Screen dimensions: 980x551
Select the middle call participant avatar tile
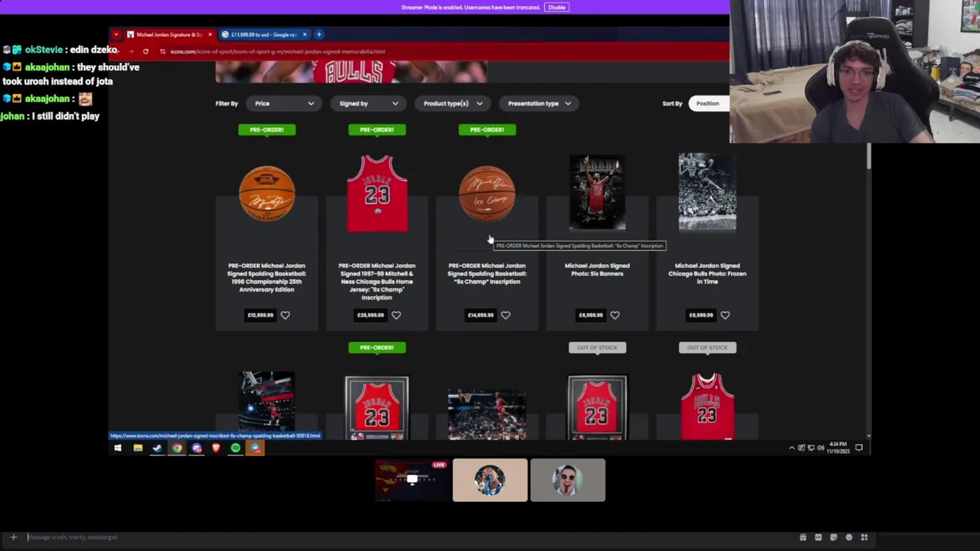pos(490,481)
